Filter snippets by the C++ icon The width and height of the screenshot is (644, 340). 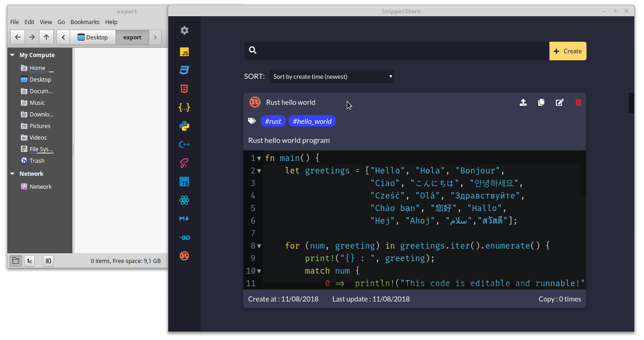point(185,145)
